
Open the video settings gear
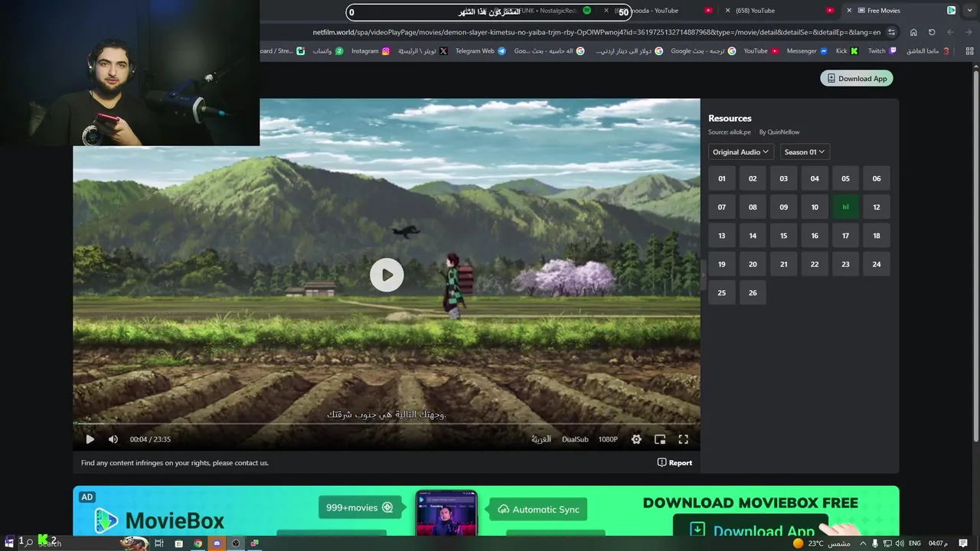(x=636, y=439)
